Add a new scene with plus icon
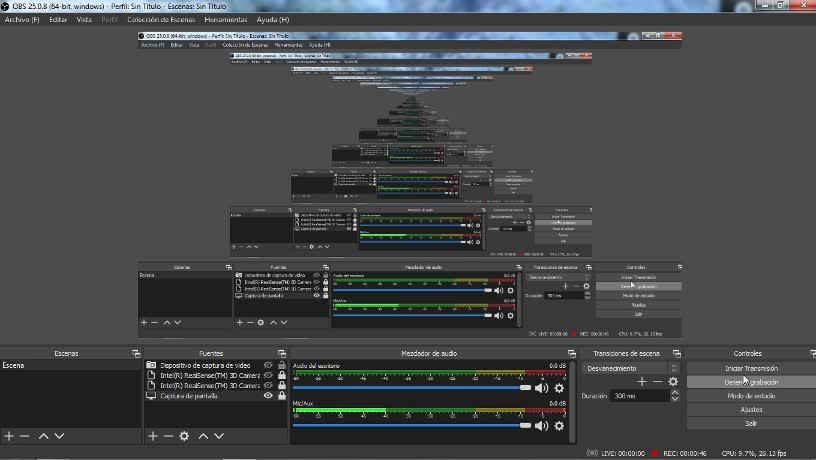Viewport: 816px width, 460px height. click(x=9, y=436)
